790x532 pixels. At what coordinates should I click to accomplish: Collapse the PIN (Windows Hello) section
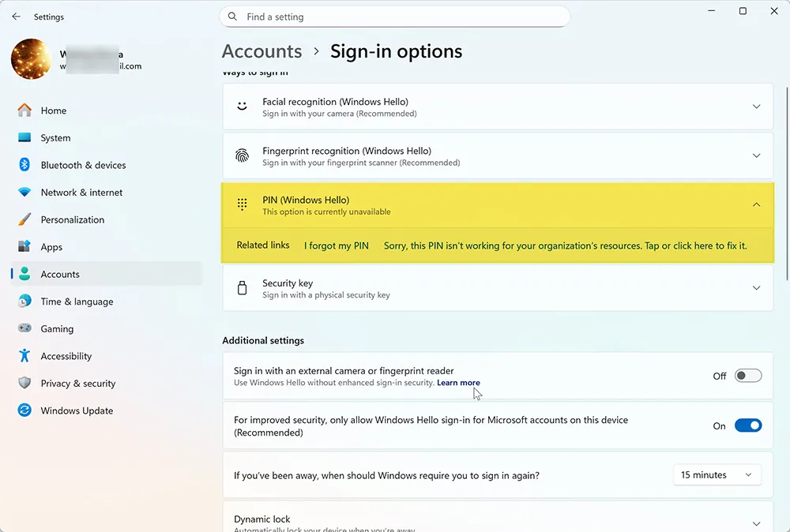[756, 205]
